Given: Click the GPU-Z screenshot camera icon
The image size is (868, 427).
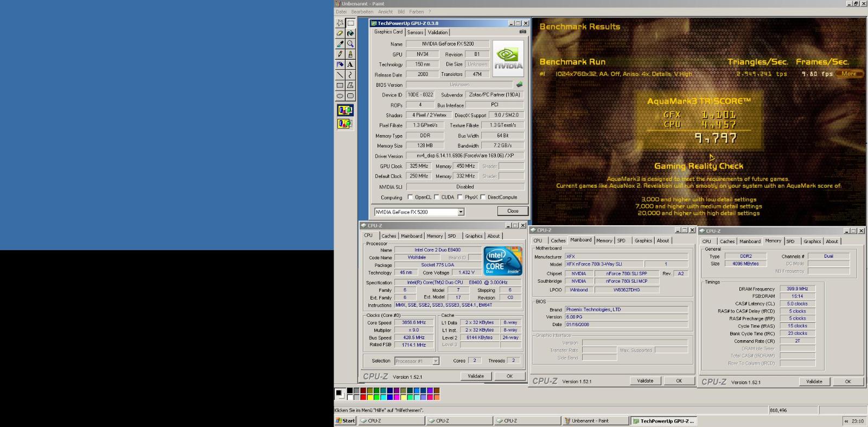Looking at the screenshot, I should (x=522, y=32).
